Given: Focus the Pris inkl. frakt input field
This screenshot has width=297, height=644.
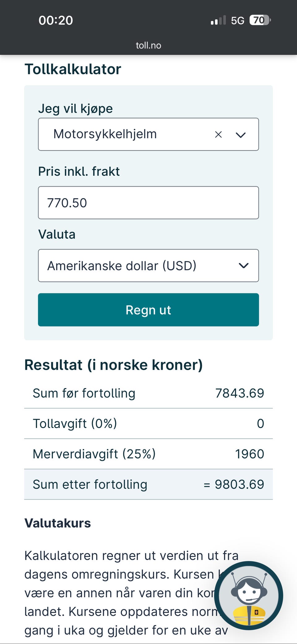Looking at the screenshot, I should 148,203.
